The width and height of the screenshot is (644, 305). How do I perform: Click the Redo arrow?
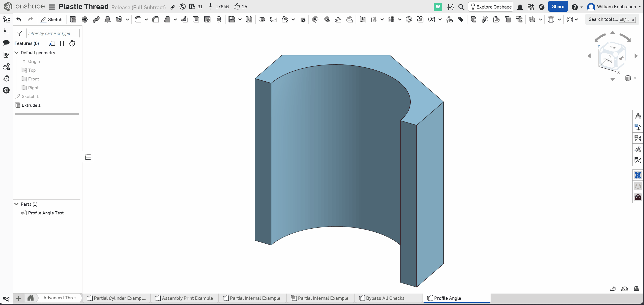point(31,19)
